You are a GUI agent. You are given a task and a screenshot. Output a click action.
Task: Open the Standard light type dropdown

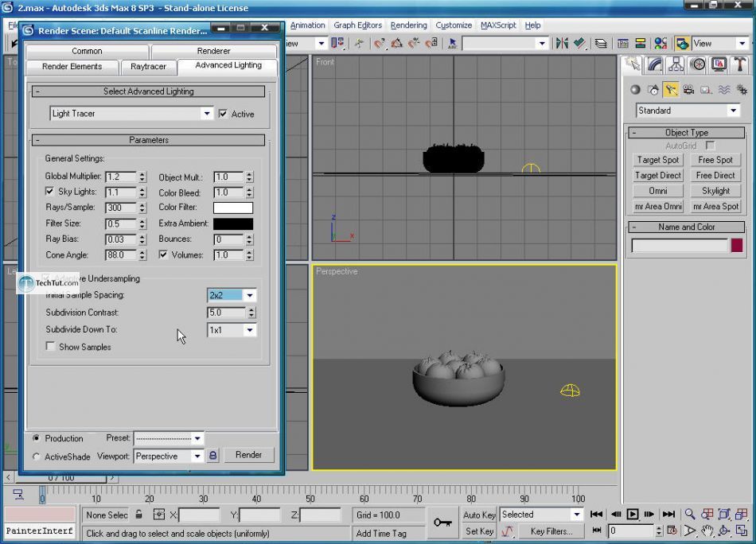pyautogui.click(x=734, y=111)
